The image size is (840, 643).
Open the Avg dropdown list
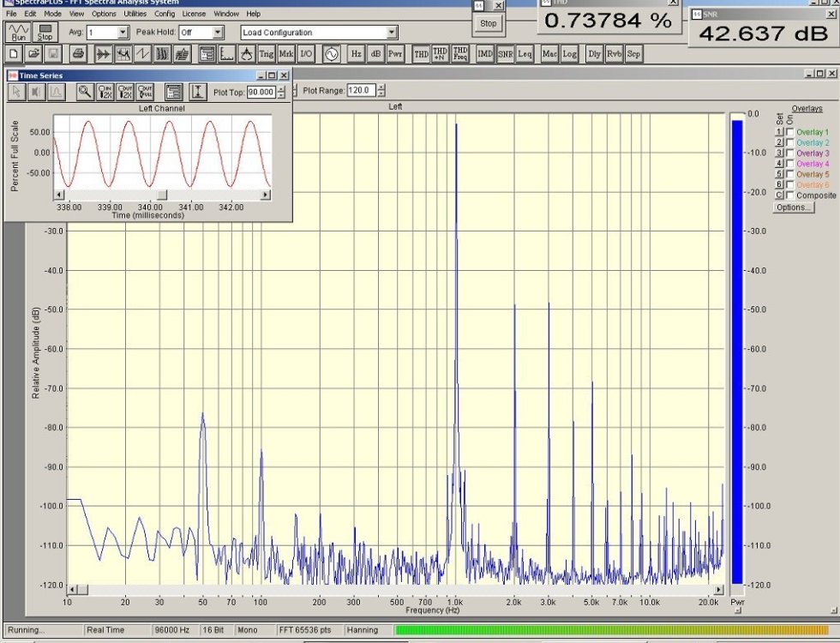[x=123, y=33]
